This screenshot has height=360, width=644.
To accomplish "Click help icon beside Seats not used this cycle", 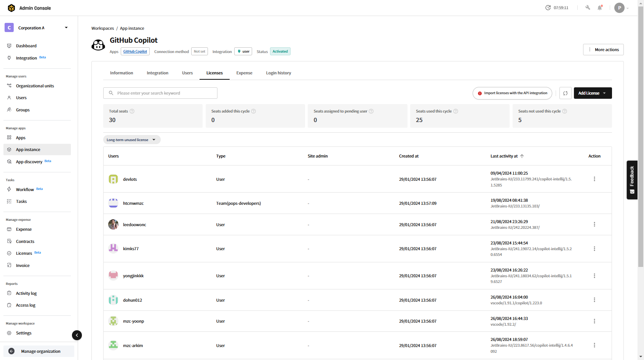I will tap(565, 111).
